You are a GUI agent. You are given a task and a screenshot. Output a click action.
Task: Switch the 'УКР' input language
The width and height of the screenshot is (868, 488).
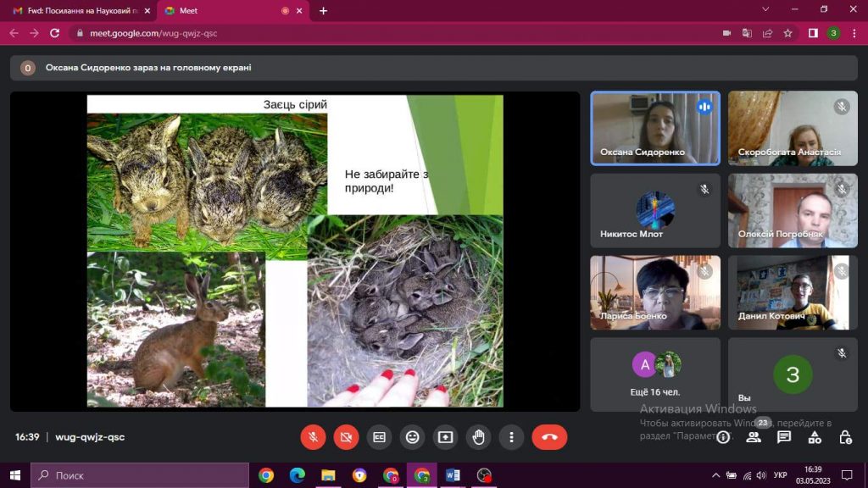(781, 475)
